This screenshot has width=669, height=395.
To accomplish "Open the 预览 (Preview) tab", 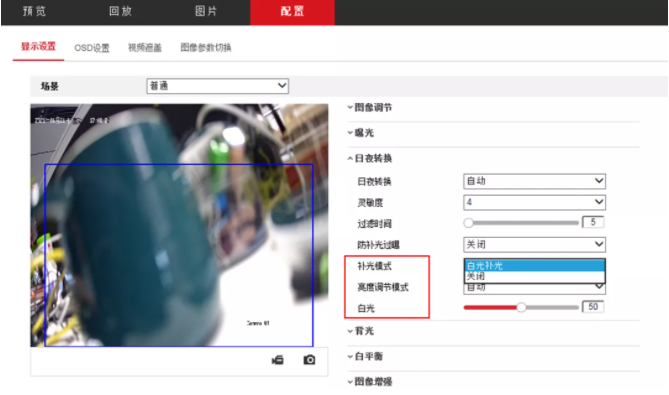I will (x=34, y=11).
